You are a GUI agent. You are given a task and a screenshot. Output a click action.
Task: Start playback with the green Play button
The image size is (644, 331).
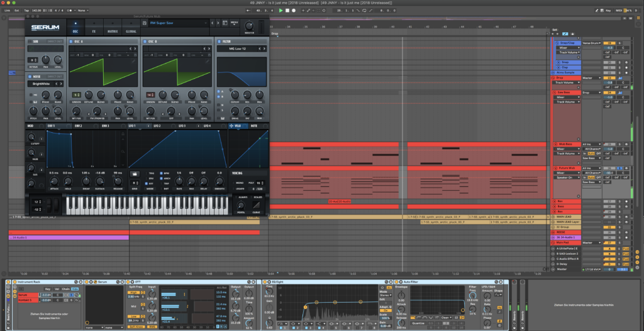[281, 10]
